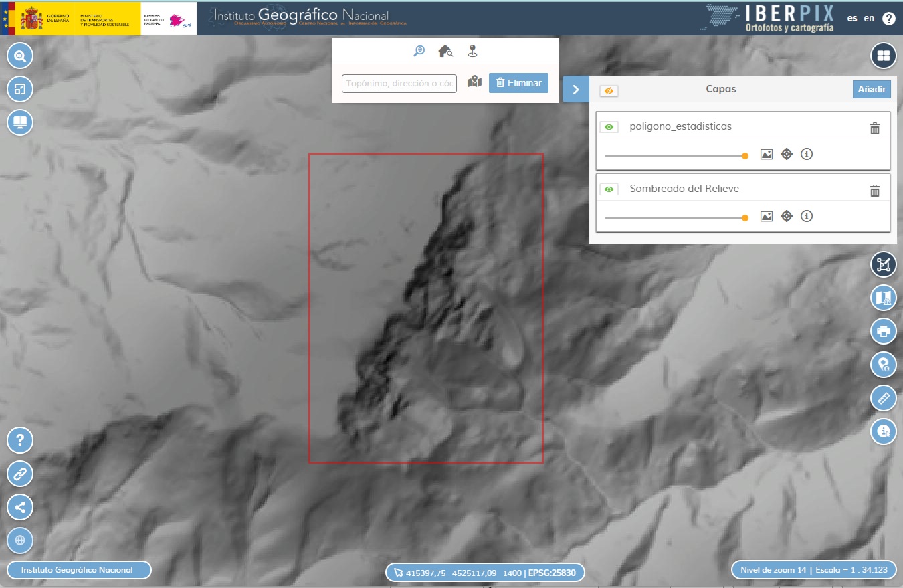The image size is (903, 588).
Task: Click the map marker icon beside search box
Action: (474, 82)
